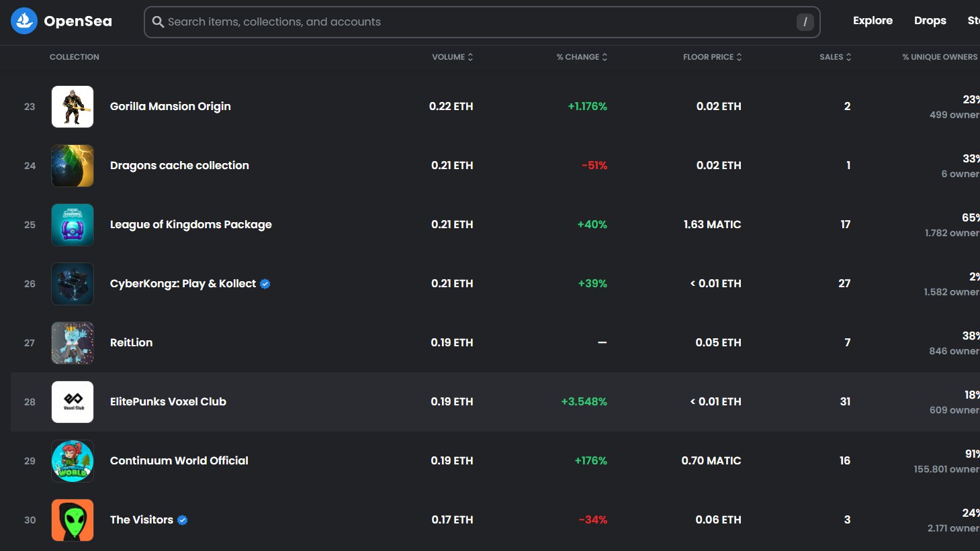The width and height of the screenshot is (980, 551).
Task: Click the OpenSea sailboat logo icon
Action: [x=24, y=21]
